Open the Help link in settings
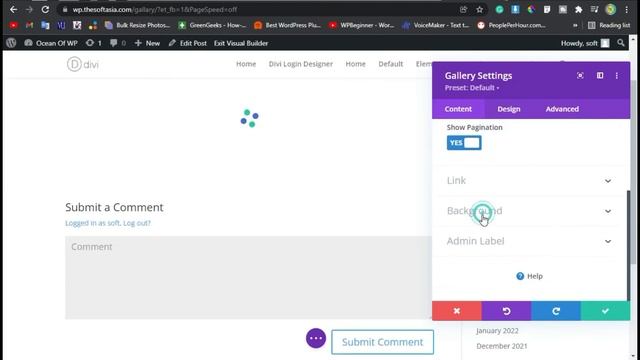Viewport: 640px width, 360px height. pos(529,276)
